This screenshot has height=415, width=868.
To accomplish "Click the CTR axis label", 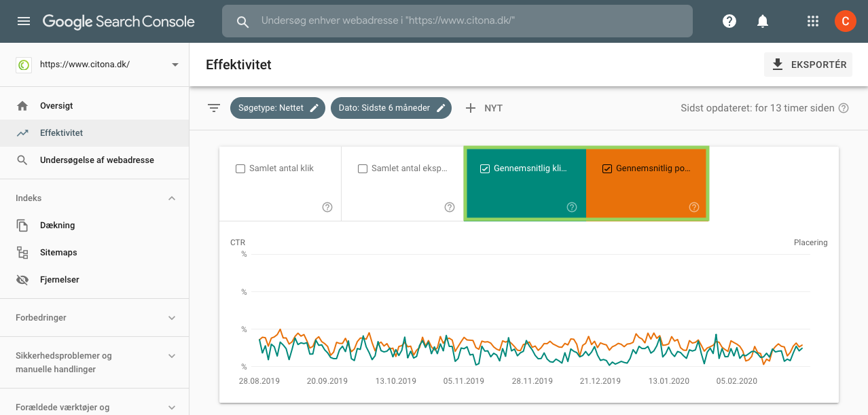I will click(238, 242).
